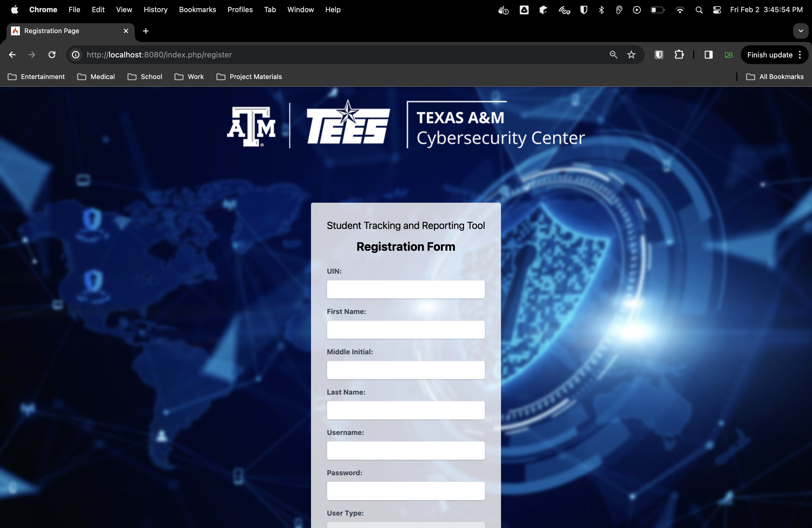The height and width of the screenshot is (528, 812).
Task: Open a new tab with plus
Action: (x=146, y=31)
